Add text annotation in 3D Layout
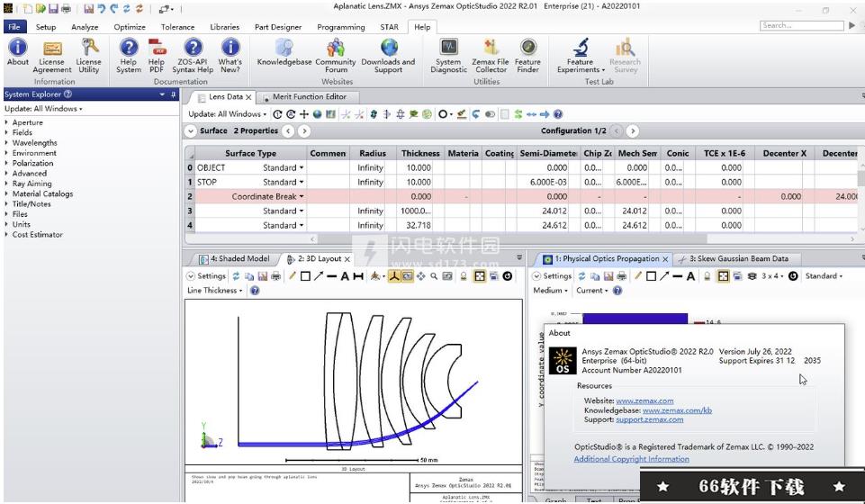This screenshot has width=865, height=504. click(x=345, y=276)
